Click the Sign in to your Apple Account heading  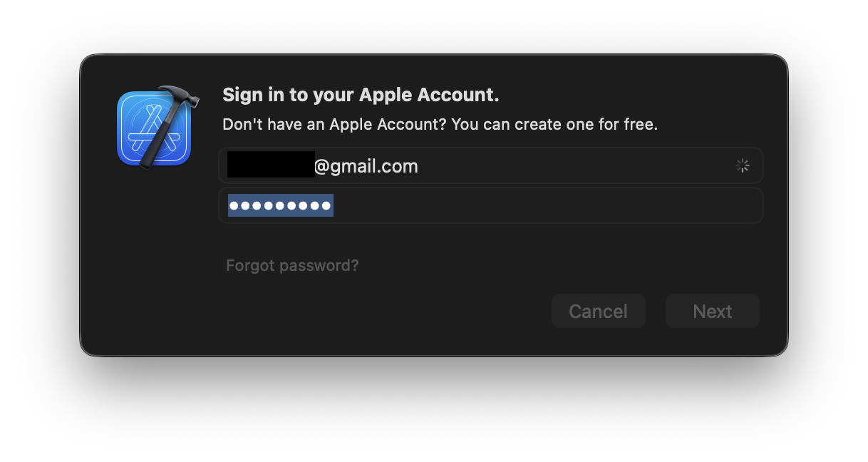tap(361, 95)
